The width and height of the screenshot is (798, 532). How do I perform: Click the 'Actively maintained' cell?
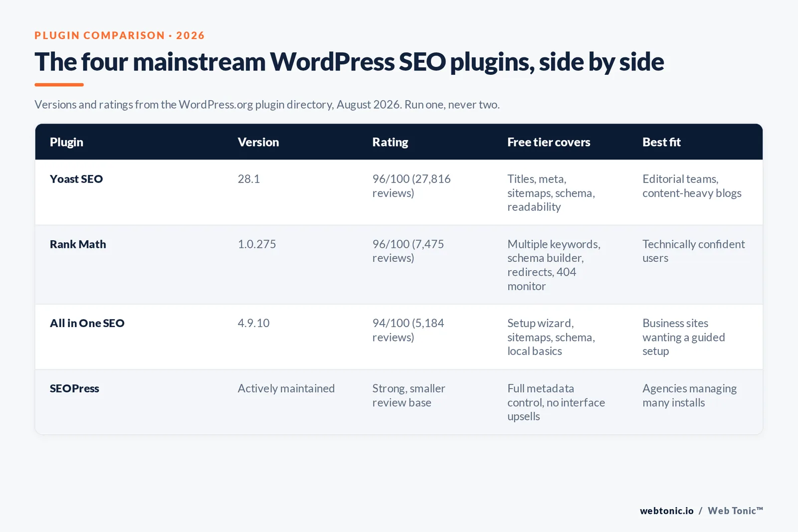click(286, 388)
